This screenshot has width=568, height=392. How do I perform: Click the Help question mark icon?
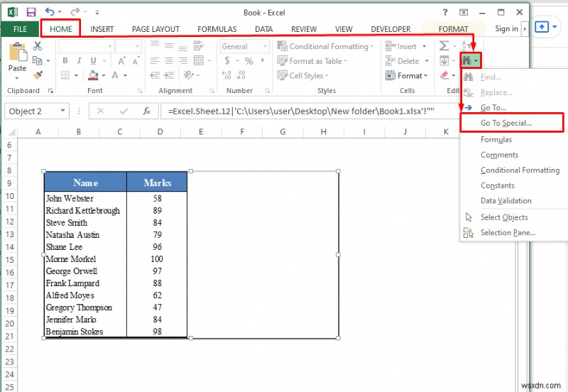pos(445,12)
